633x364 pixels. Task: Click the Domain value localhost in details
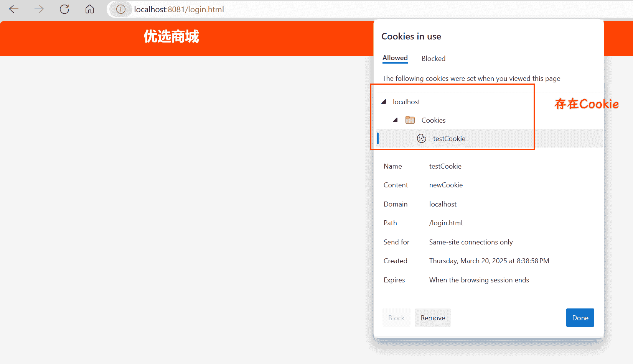pyautogui.click(x=443, y=204)
